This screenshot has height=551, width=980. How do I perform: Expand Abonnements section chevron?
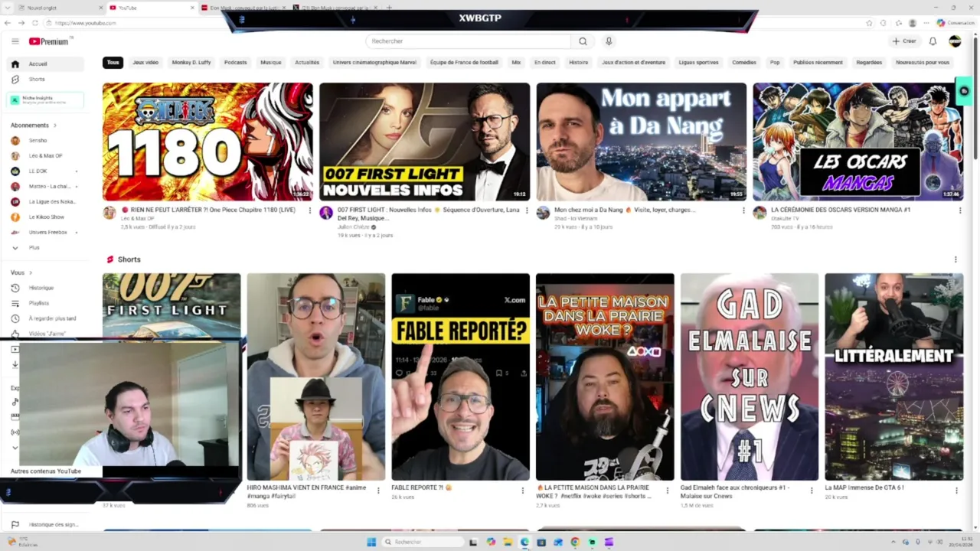(55, 126)
